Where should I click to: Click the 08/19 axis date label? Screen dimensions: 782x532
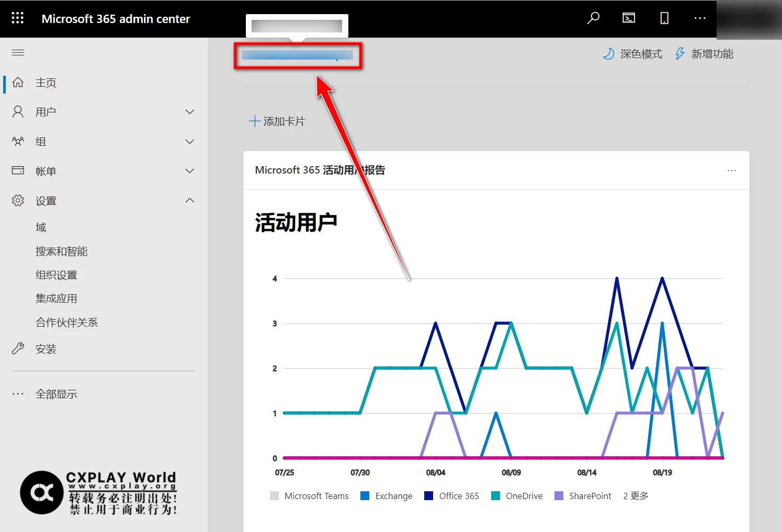pos(662,472)
